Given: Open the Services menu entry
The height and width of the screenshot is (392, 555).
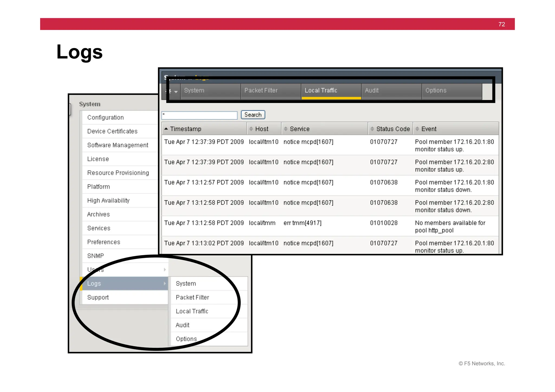Looking at the screenshot, I should tap(120, 228).
